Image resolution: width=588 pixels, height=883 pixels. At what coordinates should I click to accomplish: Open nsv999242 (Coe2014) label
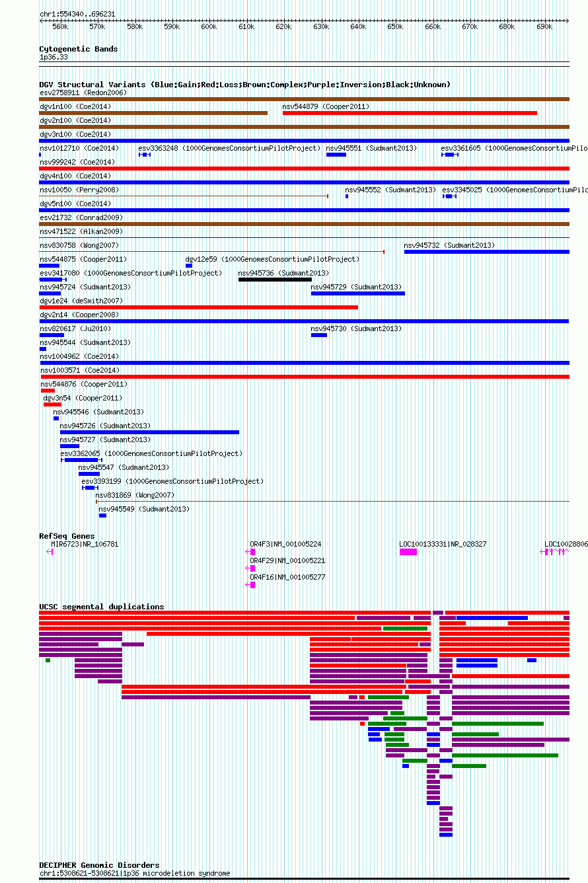(77, 162)
